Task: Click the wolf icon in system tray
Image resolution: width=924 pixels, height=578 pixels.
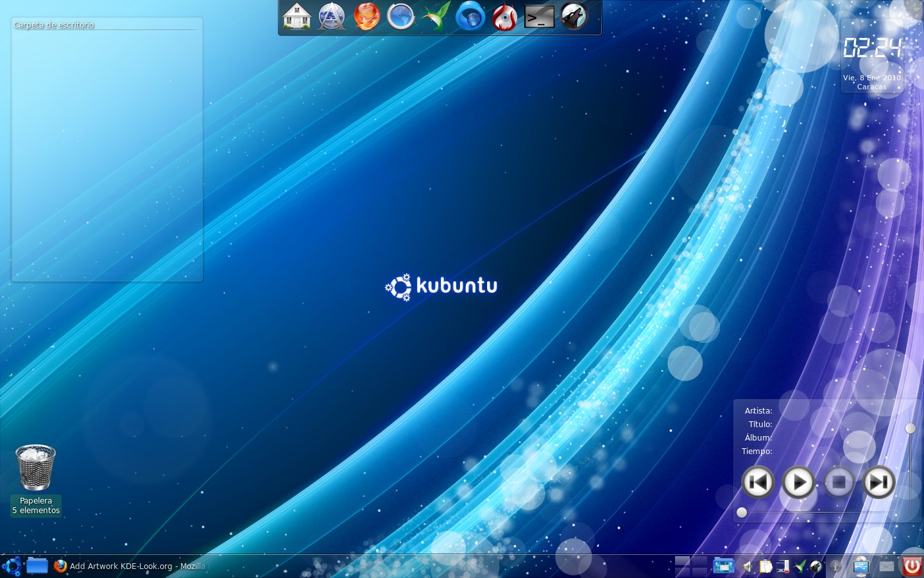Action: (x=816, y=566)
